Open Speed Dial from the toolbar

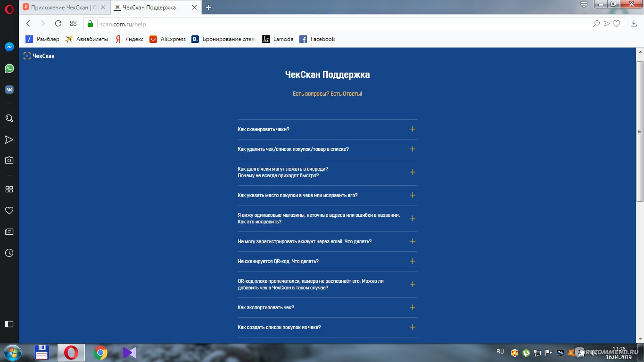[73, 24]
